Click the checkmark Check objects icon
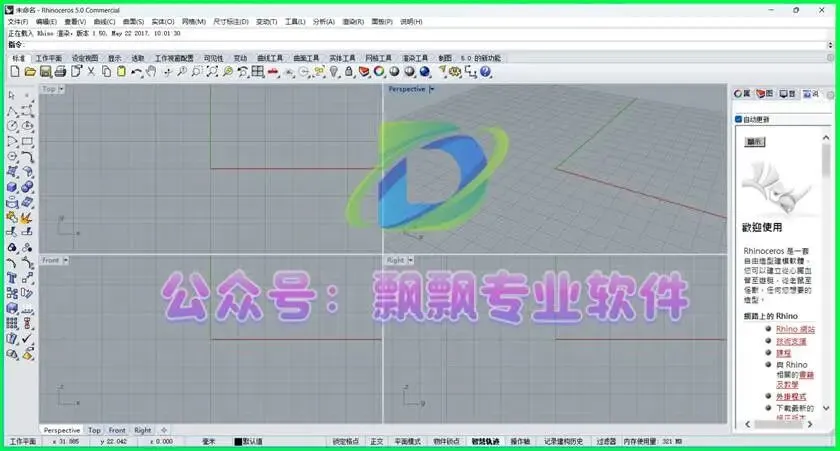The image size is (840, 451). point(27,339)
